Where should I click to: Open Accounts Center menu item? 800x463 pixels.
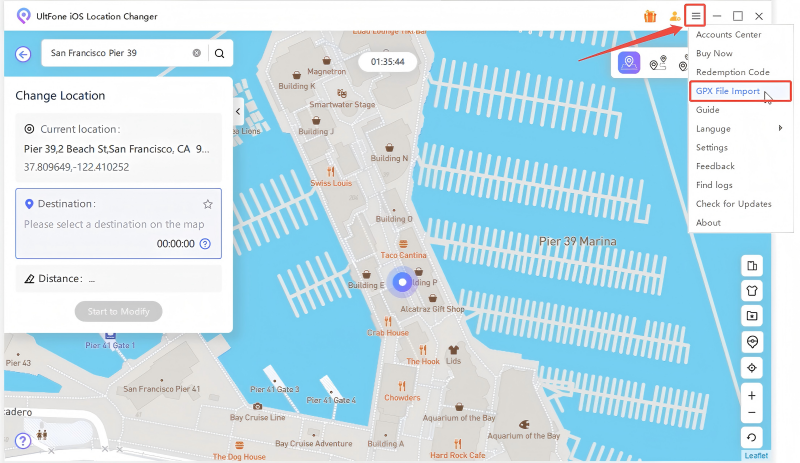[x=729, y=35]
